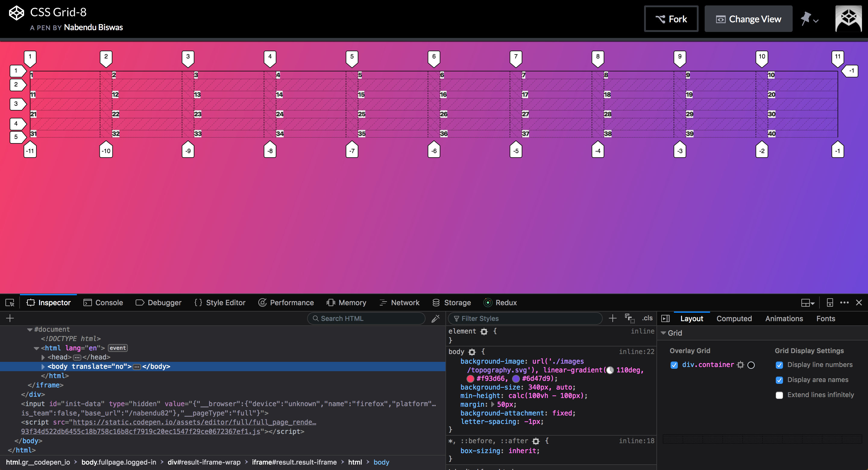Select the Animations sidebar tab
Image resolution: width=868 pixels, height=470 pixels.
tap(784, 318)
